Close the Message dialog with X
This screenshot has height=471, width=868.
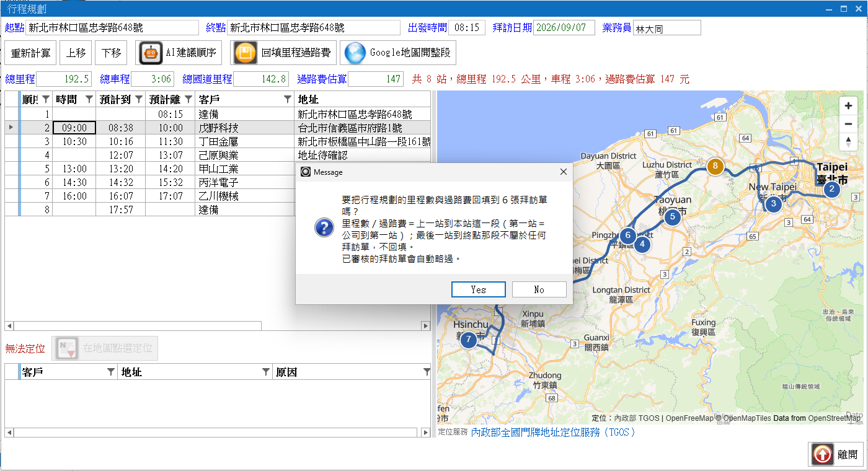(x=563, y=172)
